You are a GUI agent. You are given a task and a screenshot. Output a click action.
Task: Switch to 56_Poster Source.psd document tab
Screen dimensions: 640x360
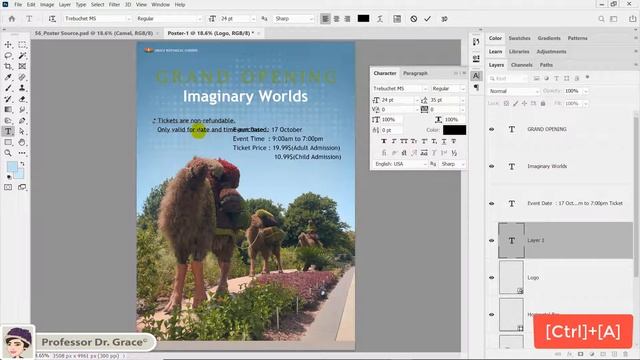pyautogui.click(x=94, y=33)
